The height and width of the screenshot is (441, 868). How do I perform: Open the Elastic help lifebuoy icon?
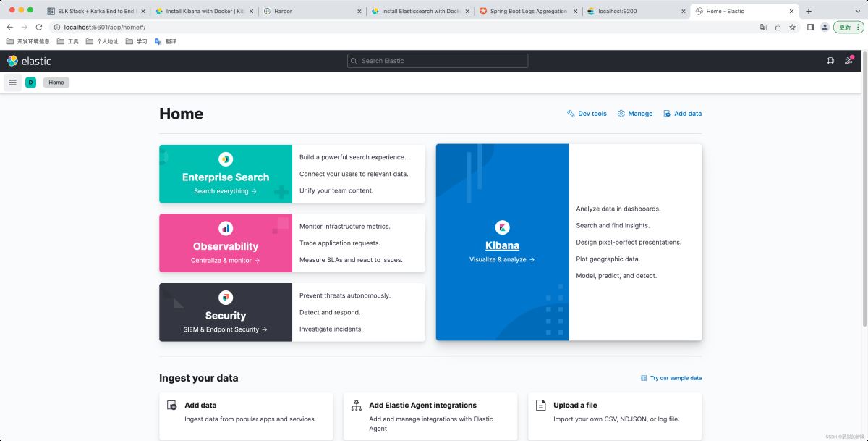[830, 61]
